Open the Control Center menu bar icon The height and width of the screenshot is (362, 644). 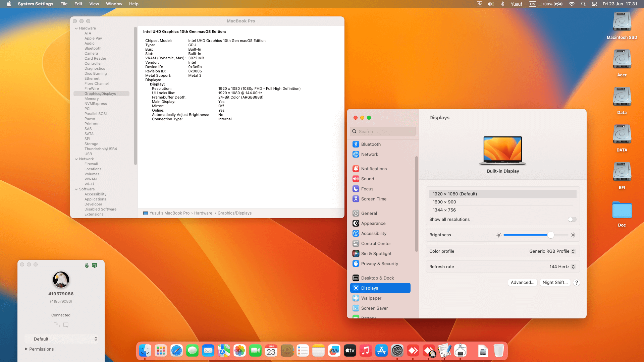coord(594,4)
